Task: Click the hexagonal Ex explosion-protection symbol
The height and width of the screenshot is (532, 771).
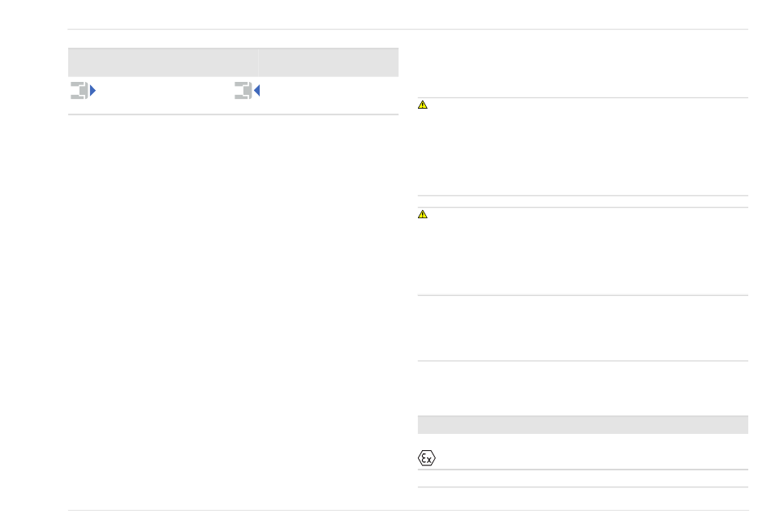Action: pyautogui.click(x=426, y=458)
